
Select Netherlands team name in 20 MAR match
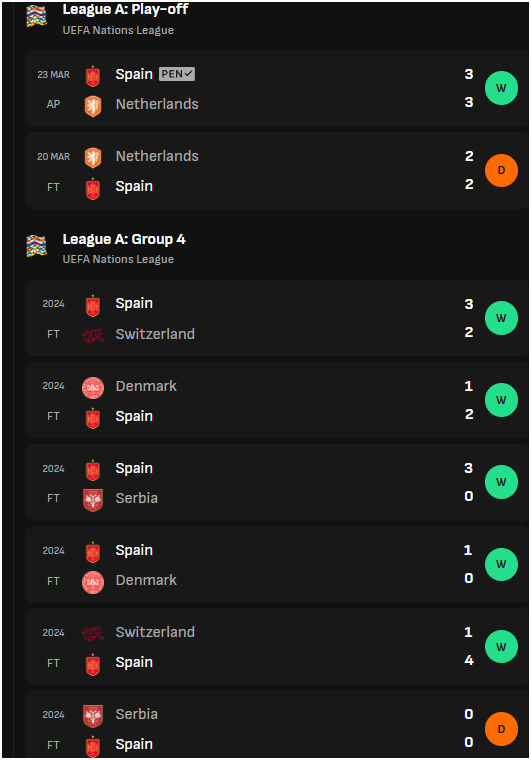point(157,156)
